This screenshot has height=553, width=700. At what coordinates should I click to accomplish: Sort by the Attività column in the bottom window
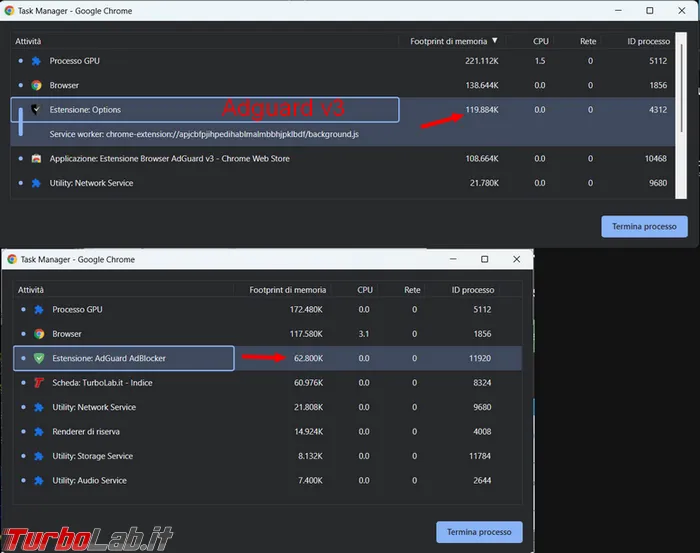[31, 290]
